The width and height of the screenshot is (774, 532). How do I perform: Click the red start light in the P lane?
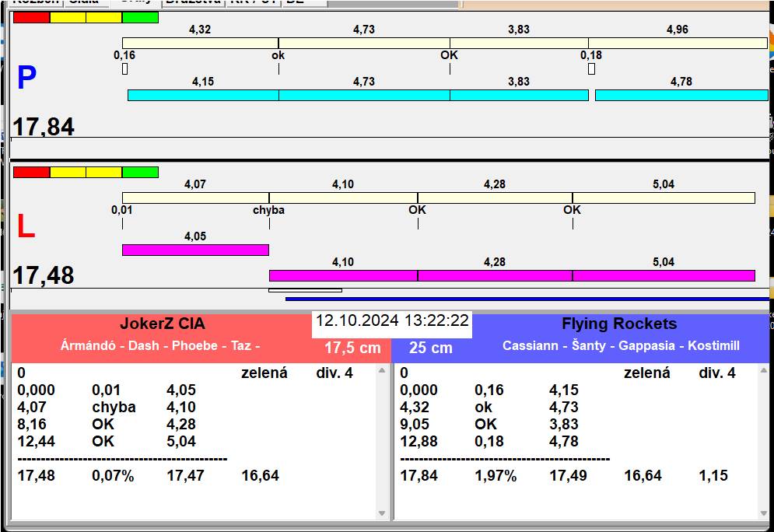pos(32,17)
